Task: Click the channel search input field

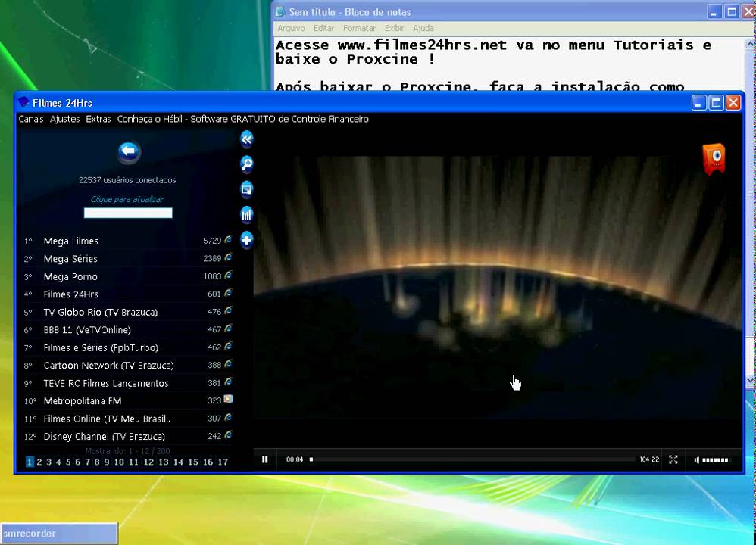Action: point(128,213)
